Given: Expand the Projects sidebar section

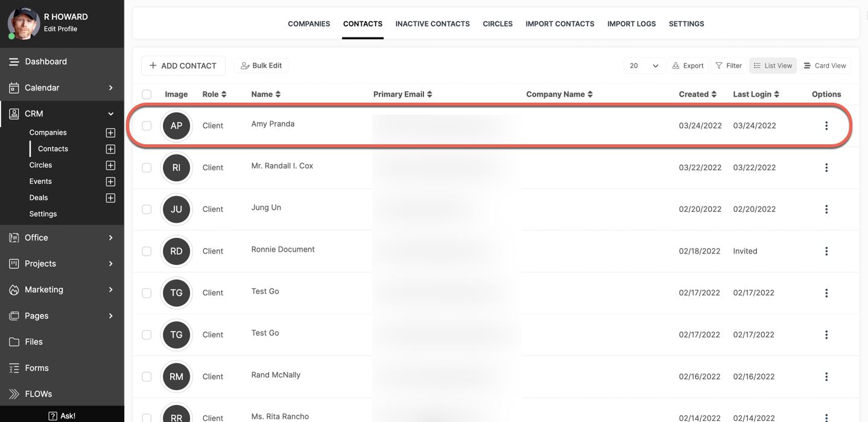Looking at the screenshot, I should (x=111, y=264).
